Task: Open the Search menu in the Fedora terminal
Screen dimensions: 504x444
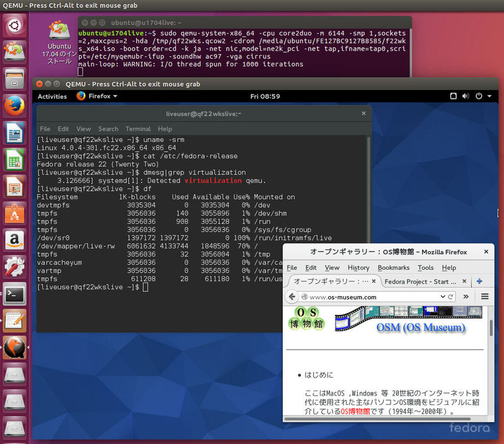Action: click(108, 129)
